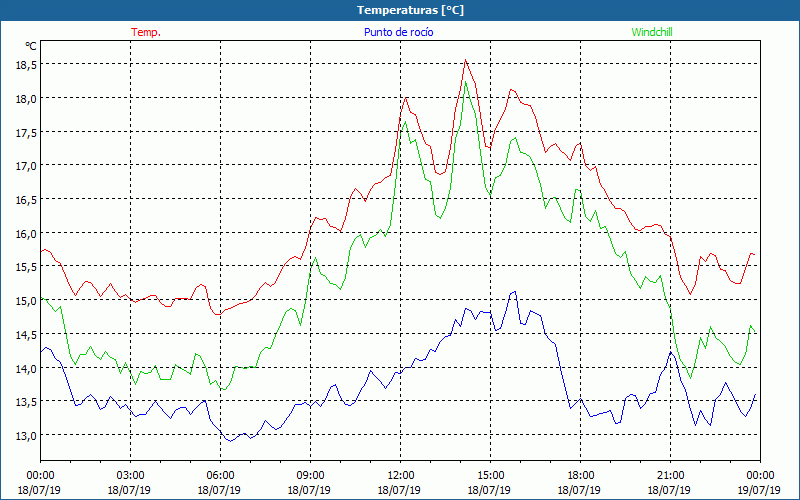Image resolution: width=800 pixels, height=500 pixels.
Task: Click the 14,0 y-axis value
Action: [x=26, y=368]
